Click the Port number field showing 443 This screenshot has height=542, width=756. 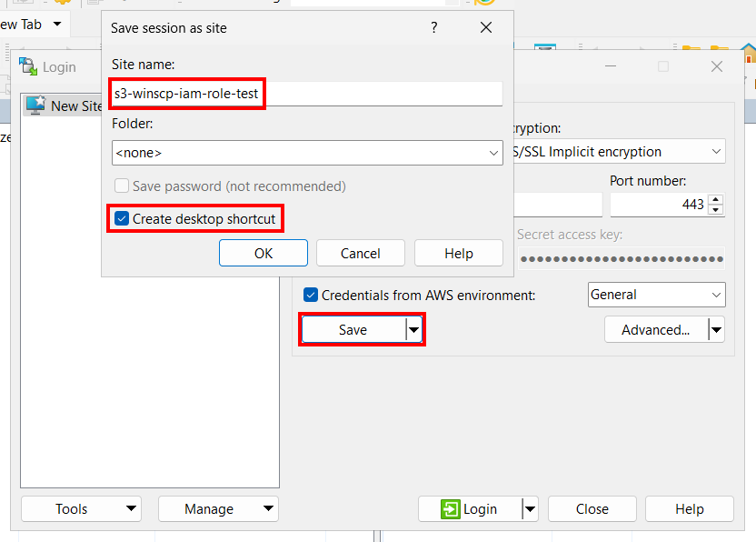(x=659, y=205)
